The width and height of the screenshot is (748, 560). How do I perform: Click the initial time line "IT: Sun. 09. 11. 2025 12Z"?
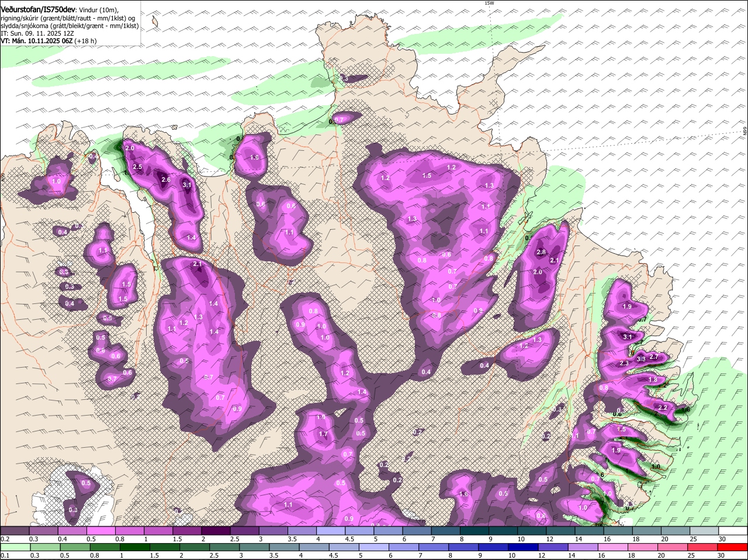point(37,33)
